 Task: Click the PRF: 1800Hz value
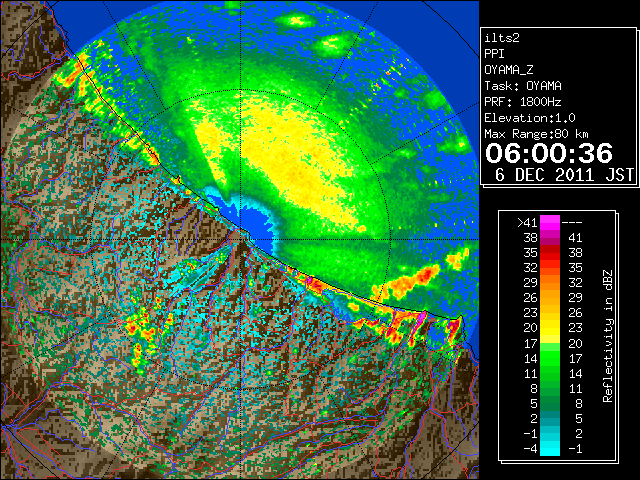coord(523,102)
